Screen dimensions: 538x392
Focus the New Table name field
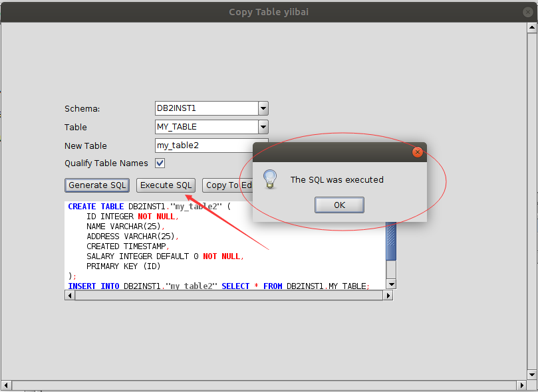tap(203, 146)
